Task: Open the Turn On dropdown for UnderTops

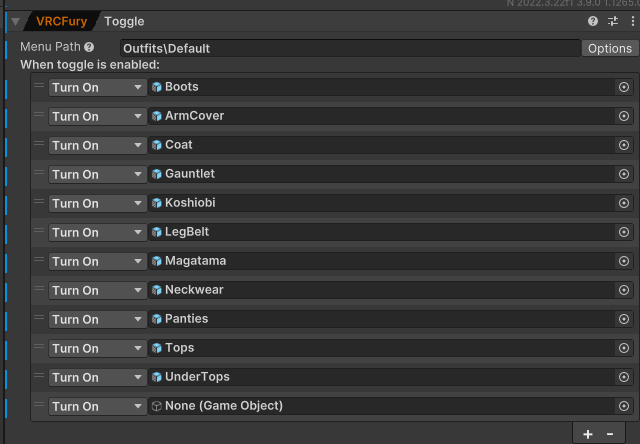Action: coord(98,377)
